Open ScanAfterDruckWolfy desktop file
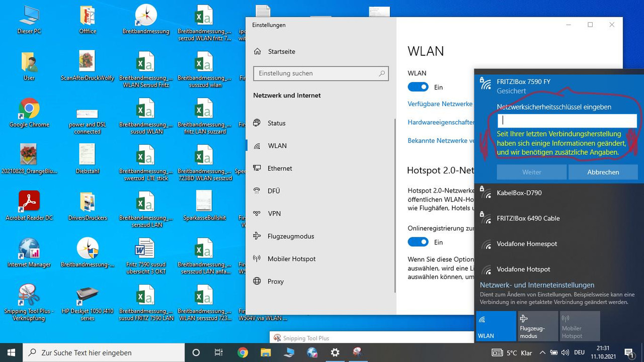This screenshot has height=362, width=644. click(88, 66)
